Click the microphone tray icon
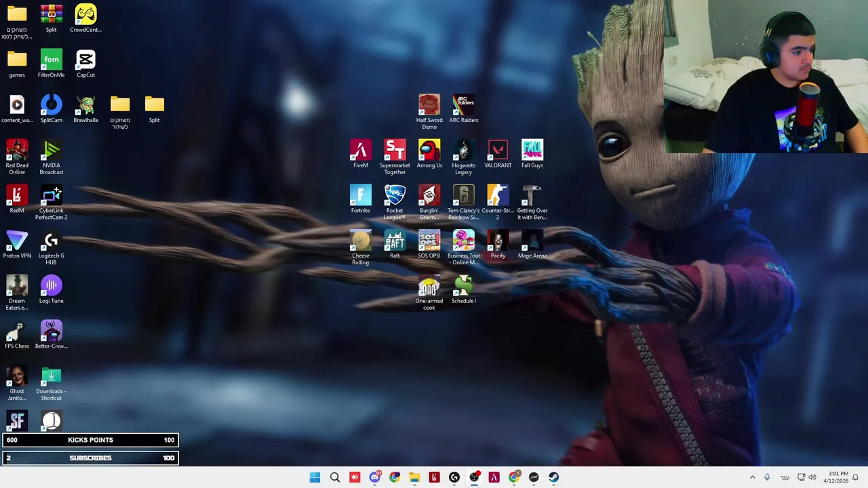 coord(767,477)
